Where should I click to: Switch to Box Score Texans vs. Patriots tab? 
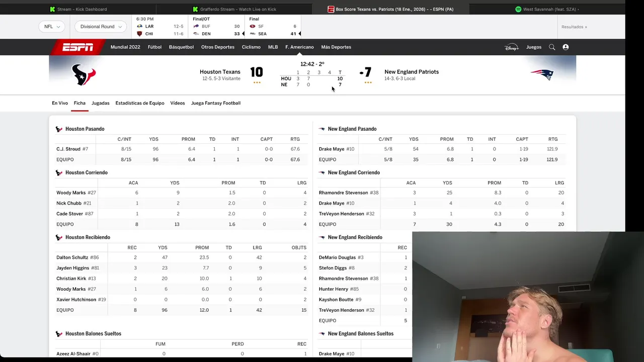pyautogui.click(x=390, y=9)
